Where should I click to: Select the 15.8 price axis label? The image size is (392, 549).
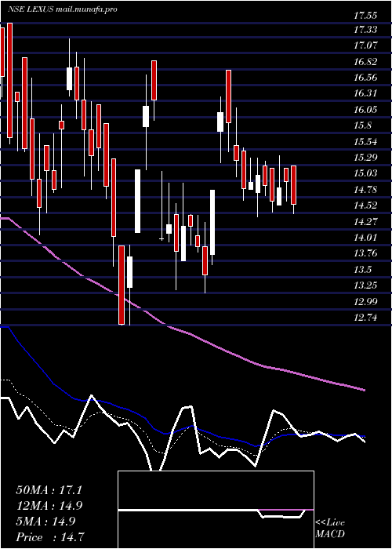362,125
